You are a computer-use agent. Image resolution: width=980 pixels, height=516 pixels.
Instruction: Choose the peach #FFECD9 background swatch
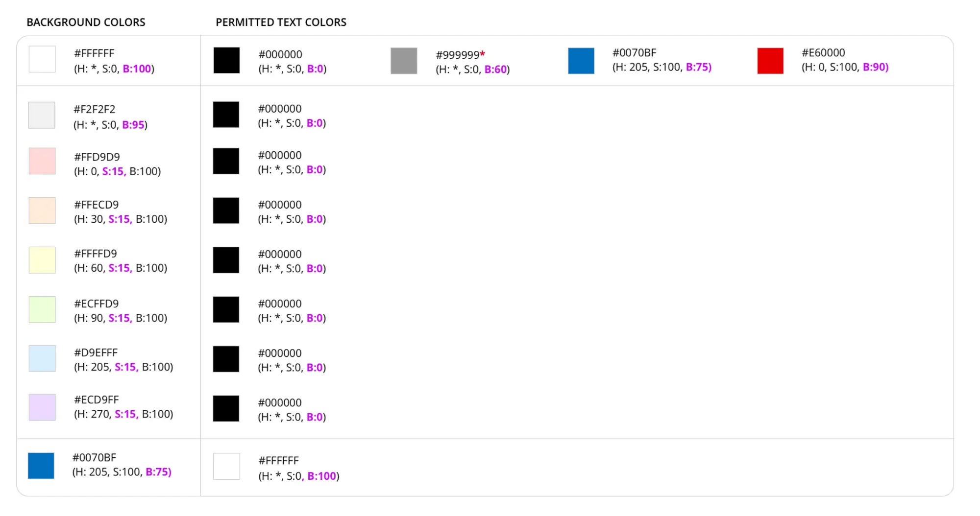42,211
